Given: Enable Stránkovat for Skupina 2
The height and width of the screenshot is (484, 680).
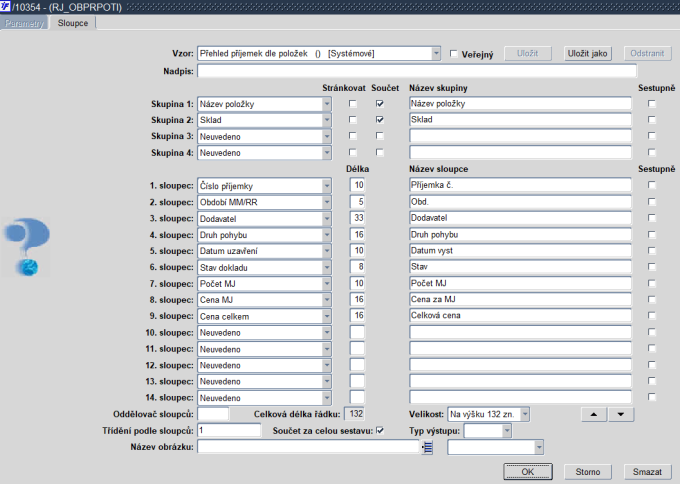Looking at the screenshot, I should click(353, 120).
